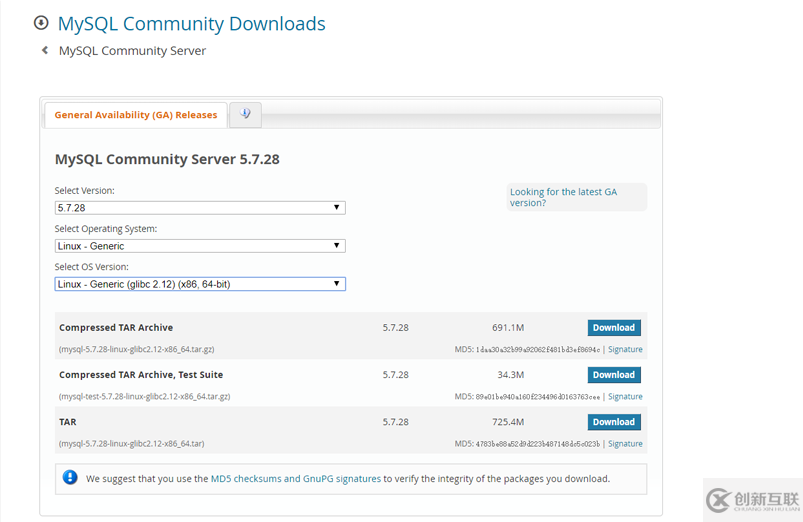Click 'Looking for the latest GA version?' link
803x522 pixels.
[563, 197]
